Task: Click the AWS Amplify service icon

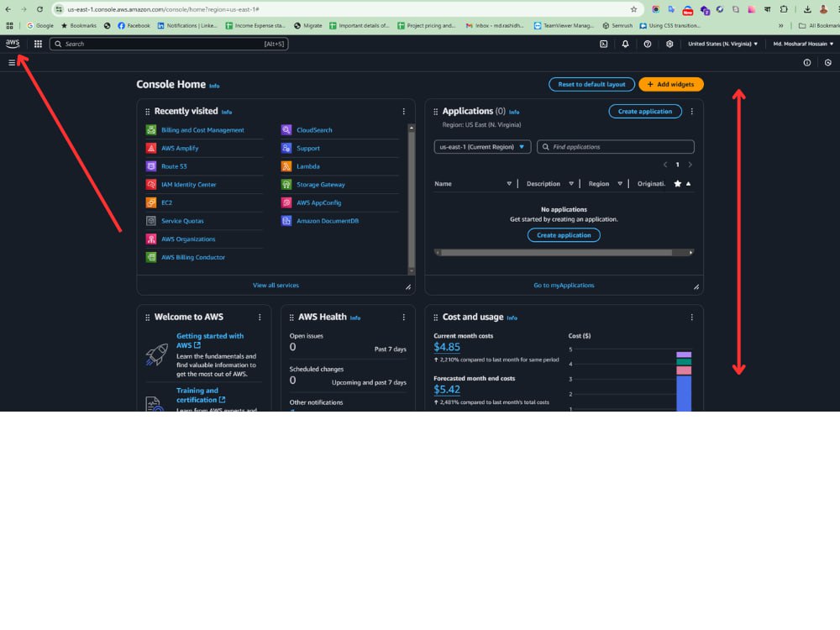Action: coord(151,148)
